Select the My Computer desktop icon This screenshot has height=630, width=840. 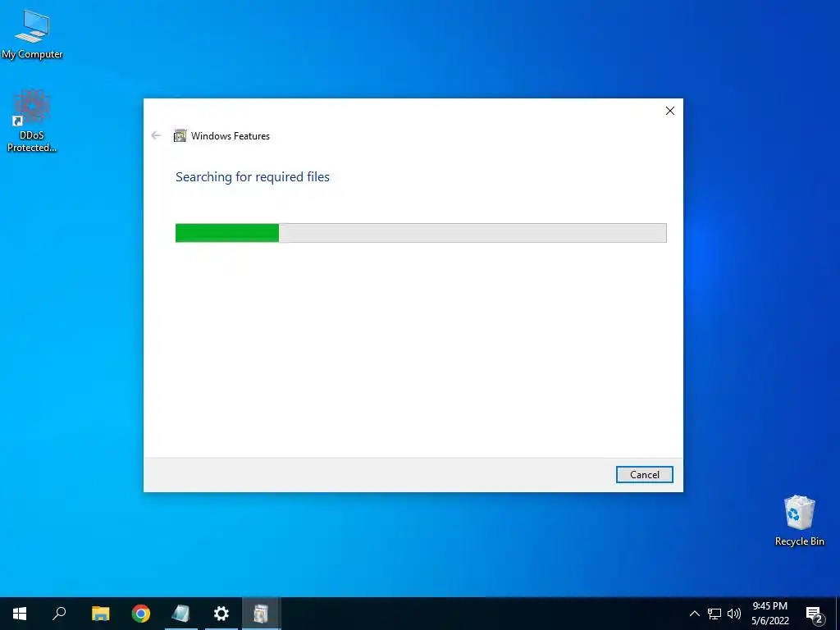(32, 34)
